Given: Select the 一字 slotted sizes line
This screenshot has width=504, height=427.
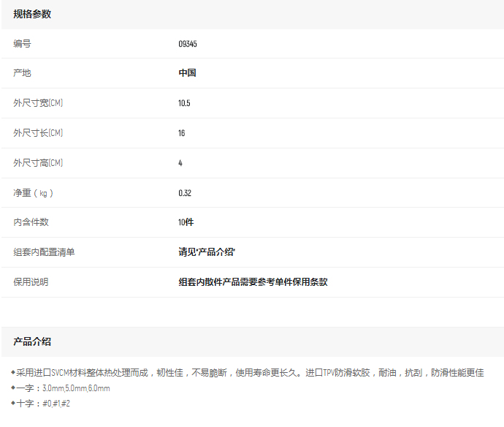Looking at the screenshot, I should [x=63, y=388].
